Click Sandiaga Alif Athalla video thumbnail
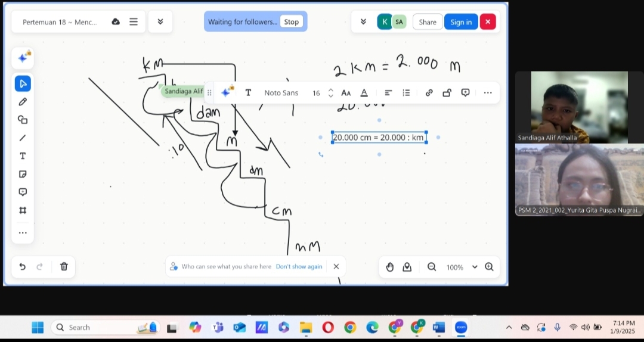Screen dimensions: 644x342 tap(579, 107)
